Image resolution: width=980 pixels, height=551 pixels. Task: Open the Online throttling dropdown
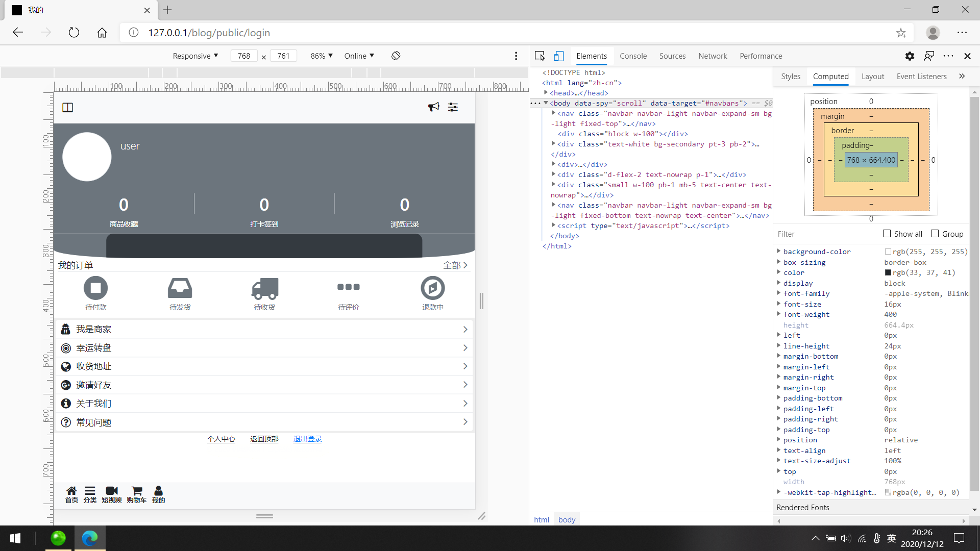coord(359,56)
